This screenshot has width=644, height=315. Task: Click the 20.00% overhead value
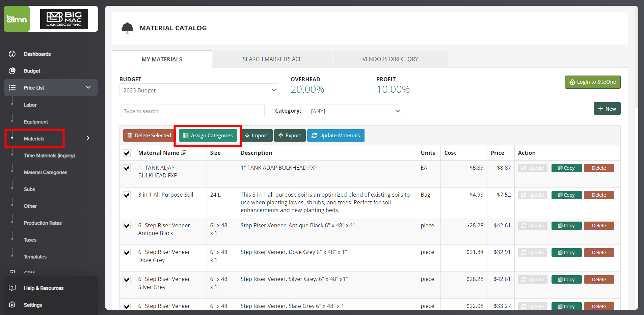(307, 89)
